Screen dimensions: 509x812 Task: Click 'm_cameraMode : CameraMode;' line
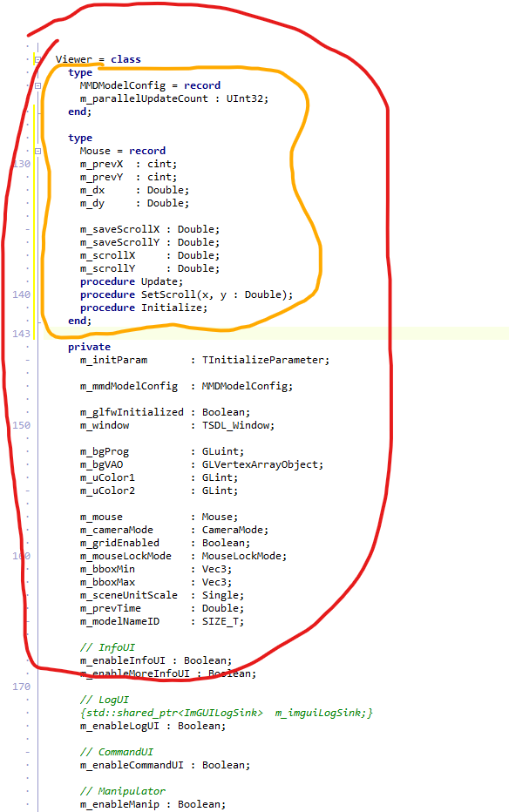tap(174, 530)
